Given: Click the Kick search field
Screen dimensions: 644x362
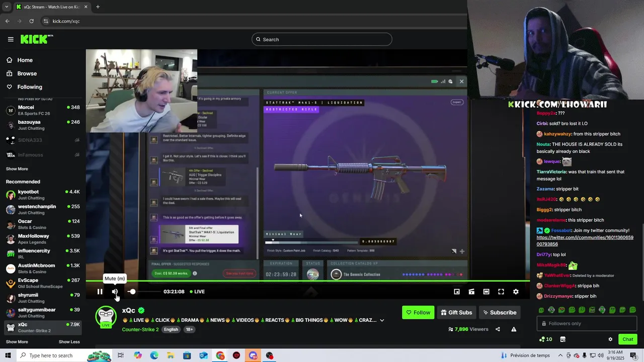Looking at the screenshot, I should tap(322, 39).
